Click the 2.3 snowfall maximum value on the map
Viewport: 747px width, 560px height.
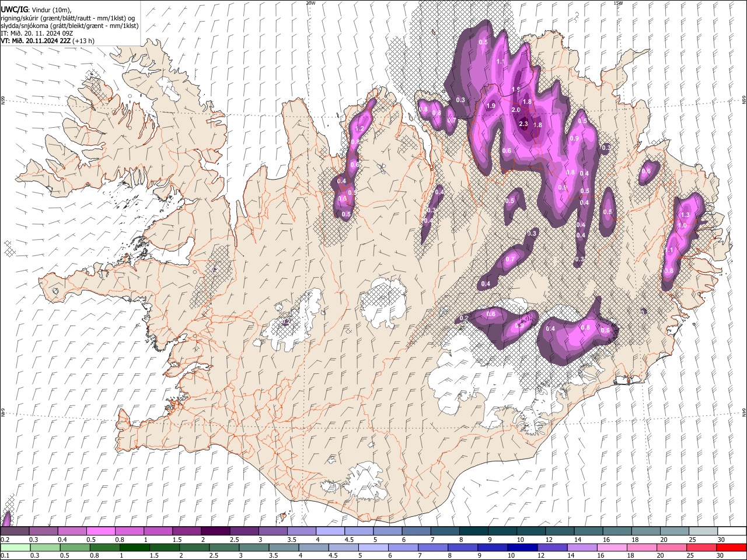523,124
